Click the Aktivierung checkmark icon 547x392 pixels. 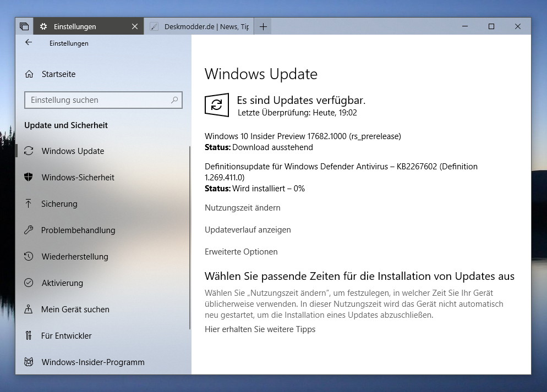[29, 283]
